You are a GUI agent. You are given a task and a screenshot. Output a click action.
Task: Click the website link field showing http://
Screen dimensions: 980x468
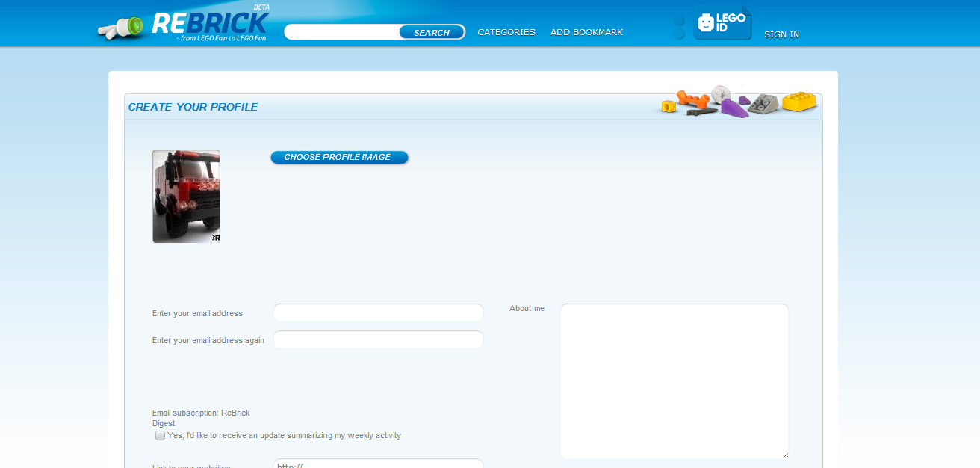tap(379, 464)
